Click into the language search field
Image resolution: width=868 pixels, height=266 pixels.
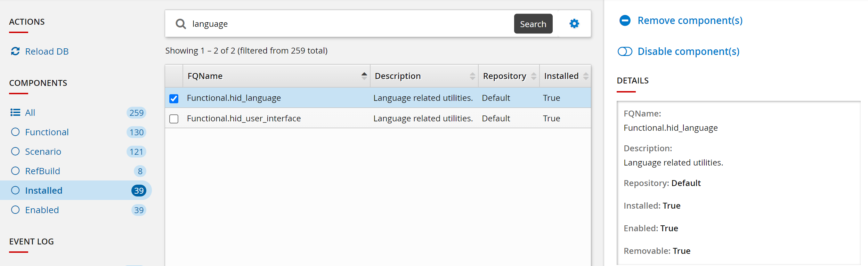click(348, 24)
